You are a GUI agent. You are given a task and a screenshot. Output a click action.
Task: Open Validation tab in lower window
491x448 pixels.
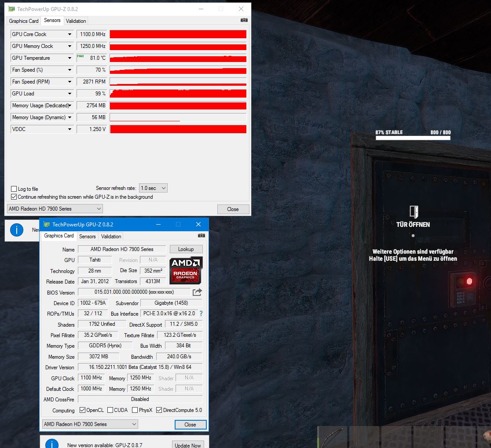pos(111,236)
